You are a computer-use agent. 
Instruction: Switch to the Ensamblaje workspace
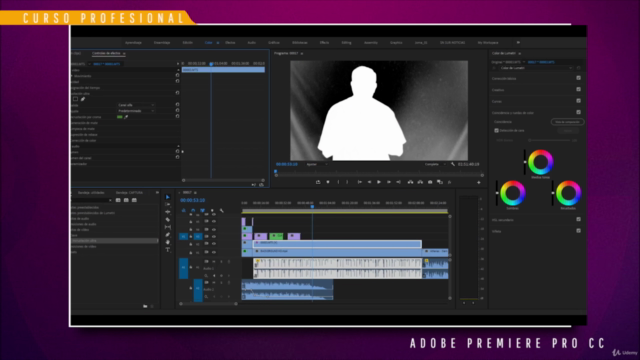(x=162, y=42)
